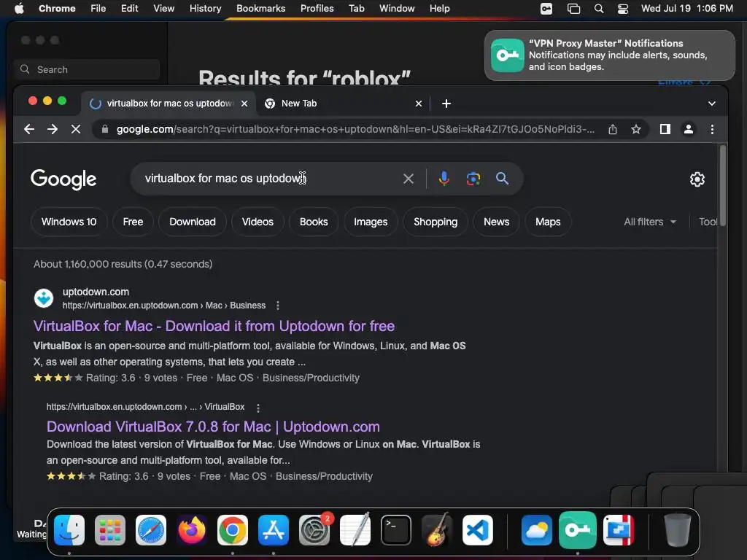
Task: Select the Download filter chip
Action: (x=193, y=222)
